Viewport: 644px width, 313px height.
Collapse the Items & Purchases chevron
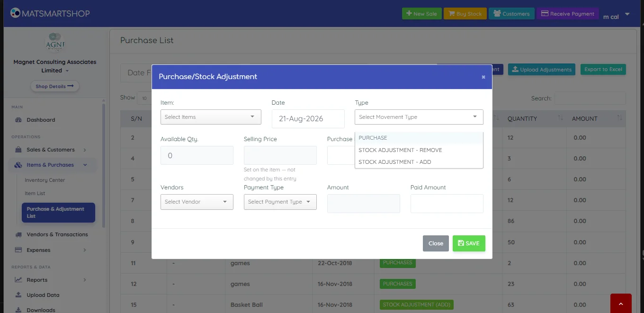click(x=85, y=165)
